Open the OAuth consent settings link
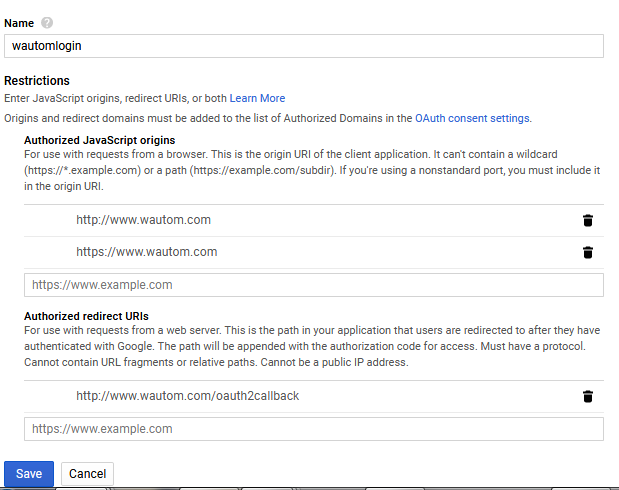 (x=472, y=118)
